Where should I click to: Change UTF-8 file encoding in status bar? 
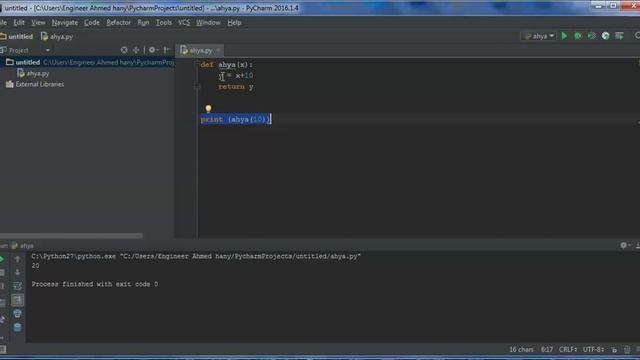tap(593, 349)
